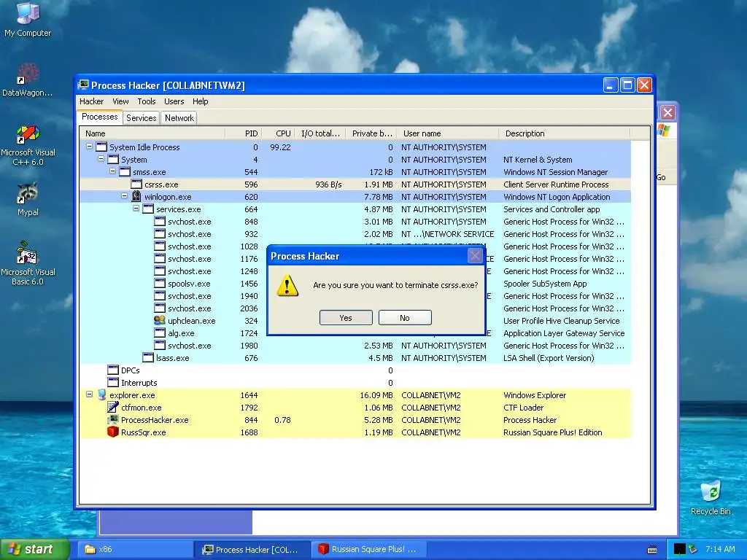Switch to the x86 folder taskbar button
This screenshot has width=747, height=560.
pos(133,549)
